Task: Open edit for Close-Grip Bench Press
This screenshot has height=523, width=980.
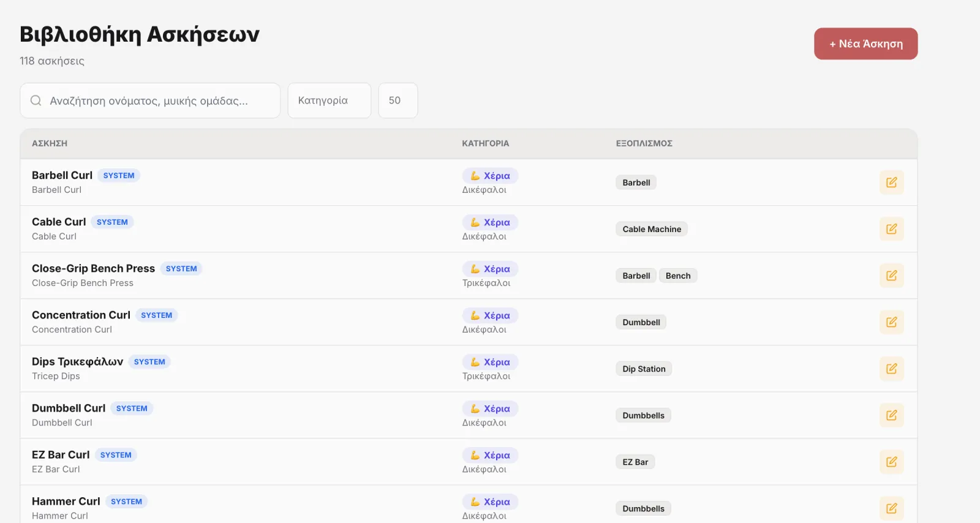Action: (891, 275)
